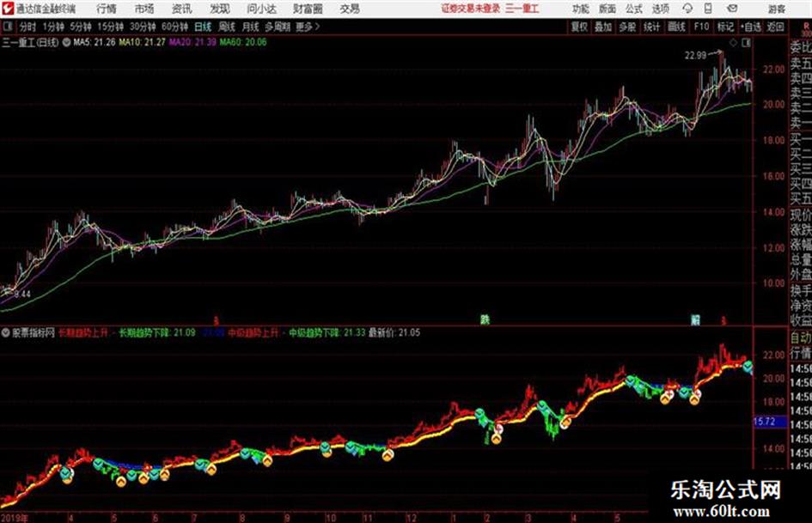Click the 三一重工 (日线) chart title

pos(30,42)
